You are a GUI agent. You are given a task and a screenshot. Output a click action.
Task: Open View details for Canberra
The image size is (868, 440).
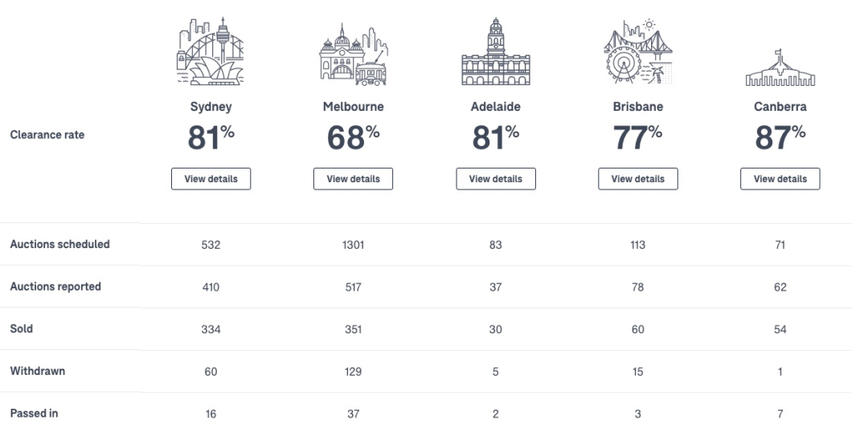point(780,179)
